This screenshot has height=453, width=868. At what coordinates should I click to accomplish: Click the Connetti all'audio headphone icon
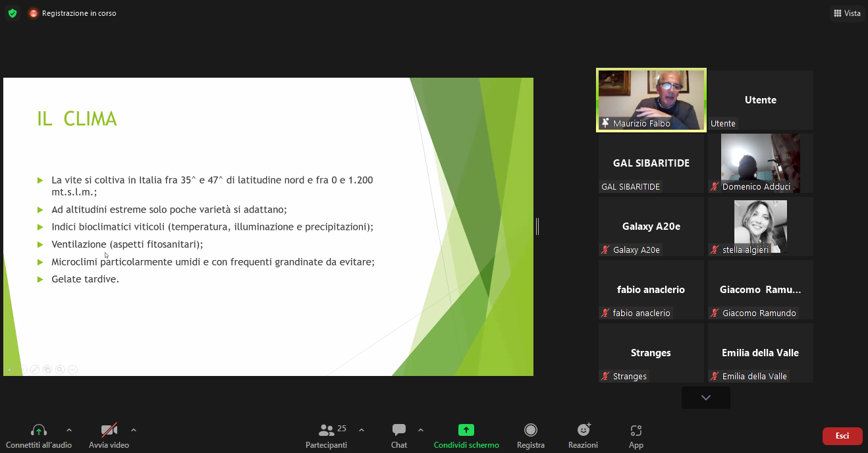click(x=38, y=431)
